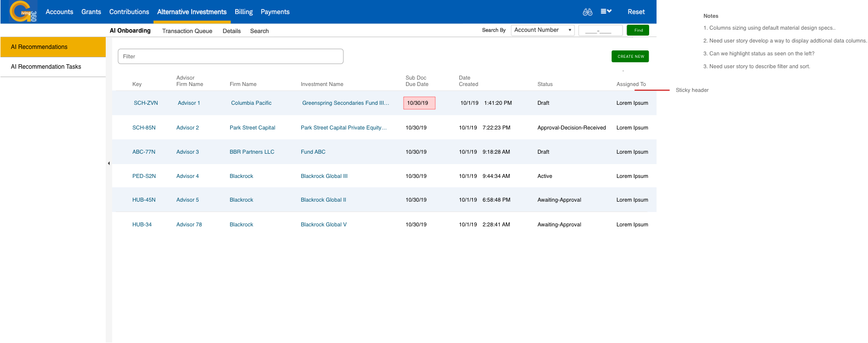This screenshot has height=343, width=868.
Task: Click the Giving360 logo icon
Action: click(23, 12)
